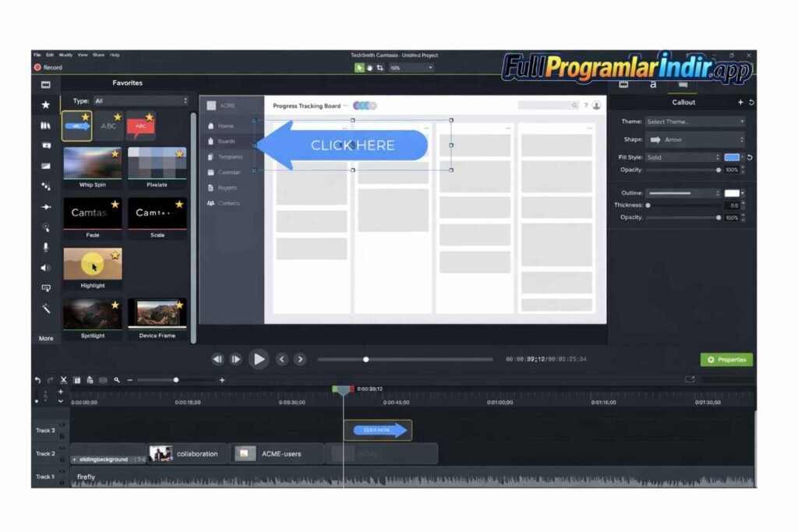Open the Select Theme dropdown
This screenshot has width=798, height=532.
[694, 122]
